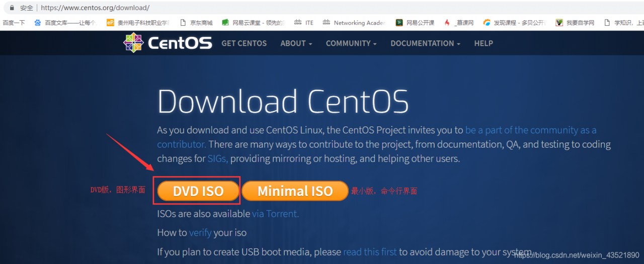Click the Minimal ISO download button
The height and width of the screenshot is (264, 644).
pyautogui.click(x=295, y=191)
